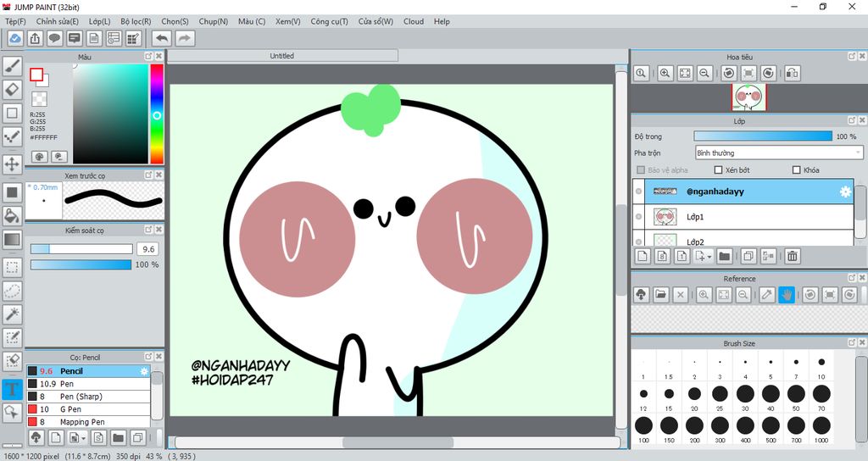Select the transparent color swatch
The image size is (868, 461).
point(39,99)
